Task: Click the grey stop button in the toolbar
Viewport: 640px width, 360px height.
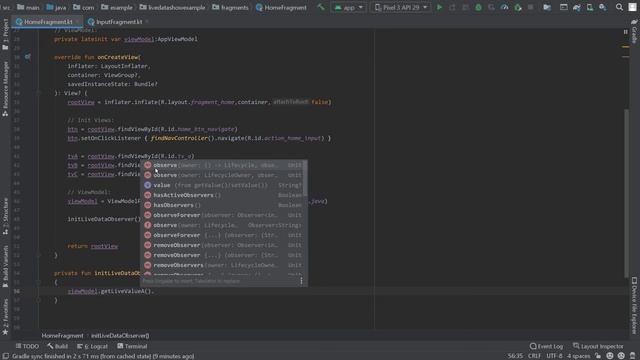Action: [531, 7]
